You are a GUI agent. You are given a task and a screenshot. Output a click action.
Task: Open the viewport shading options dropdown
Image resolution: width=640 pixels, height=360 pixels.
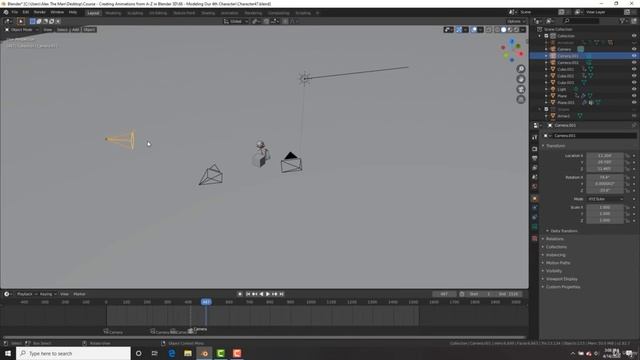[523, 30]
